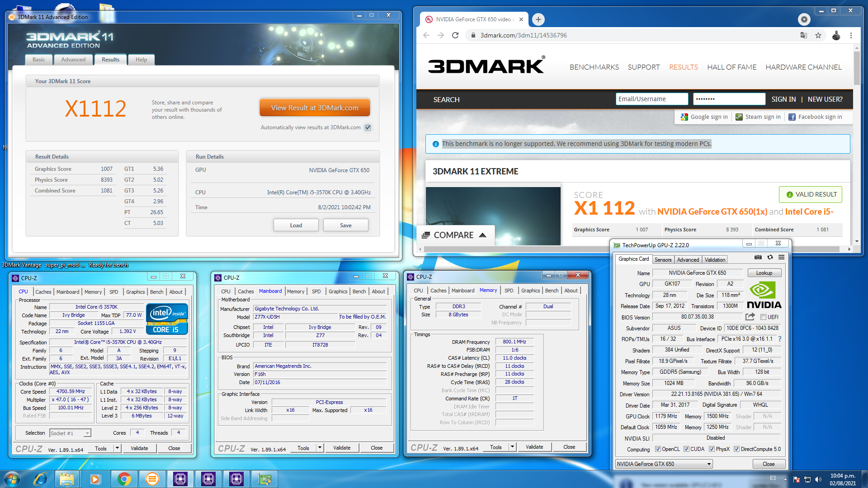This screenshot has width=868, height=488.
Task: Click the Email/Username input field
Action: point(651,99)
